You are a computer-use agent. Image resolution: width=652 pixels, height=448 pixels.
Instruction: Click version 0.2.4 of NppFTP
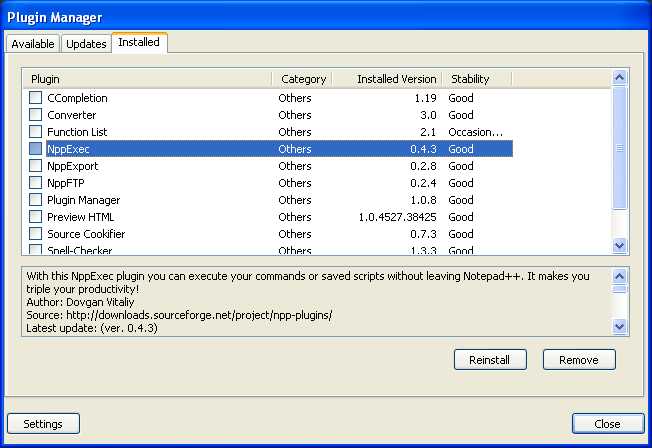423,183
